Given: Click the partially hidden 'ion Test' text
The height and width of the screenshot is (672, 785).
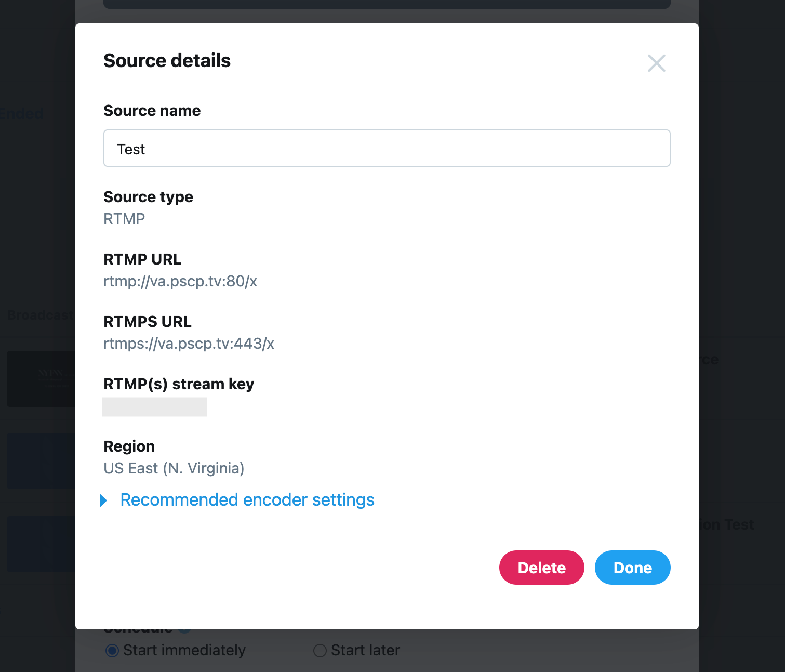Looking at the screenshot, I should pyautogui.click(x=726, y=525).
